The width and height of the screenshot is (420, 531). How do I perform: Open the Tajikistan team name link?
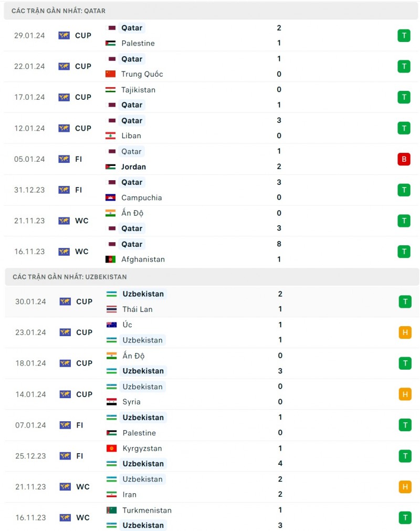point(138,90)
